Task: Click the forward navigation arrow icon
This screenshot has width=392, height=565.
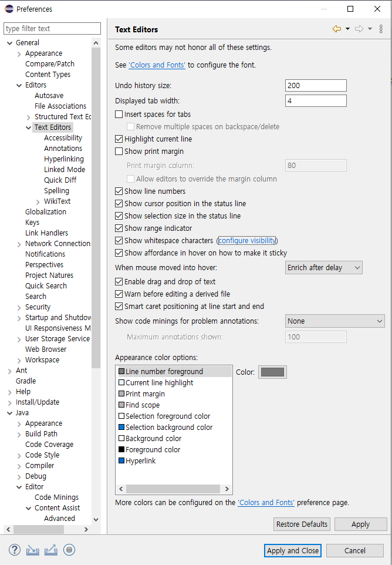Action: point(359,29)
